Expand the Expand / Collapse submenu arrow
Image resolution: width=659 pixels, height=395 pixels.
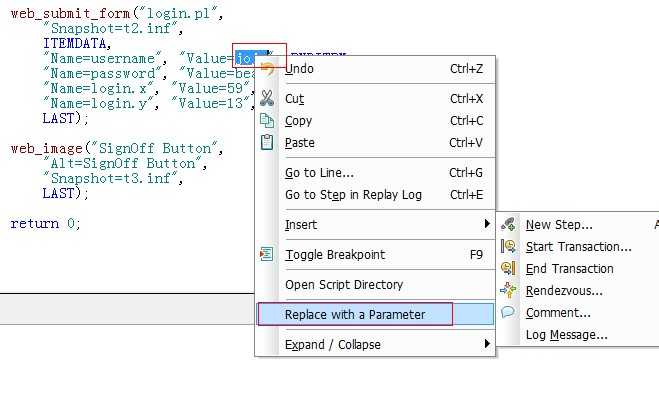point(487,343)
